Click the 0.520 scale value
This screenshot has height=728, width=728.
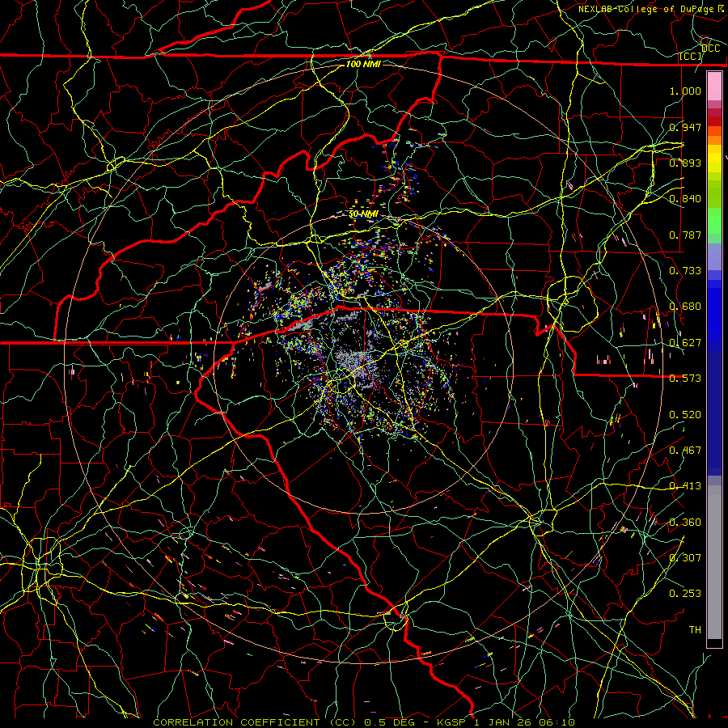click(685, 414)
